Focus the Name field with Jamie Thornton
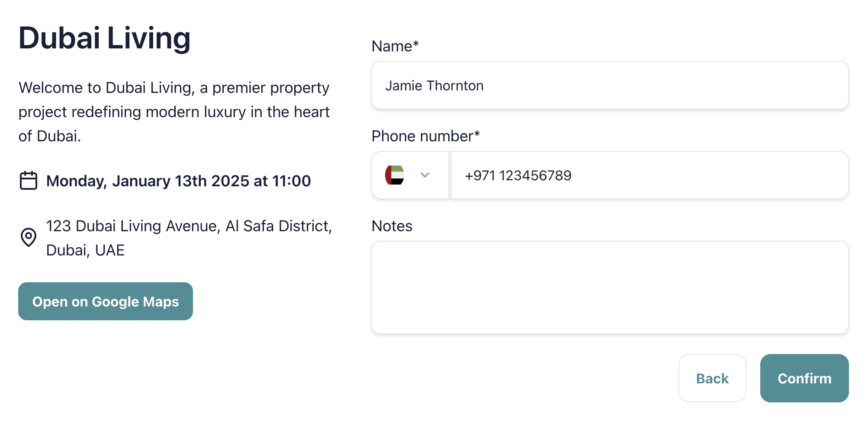Viewport: 868px width, 421px height. (609, 86)
